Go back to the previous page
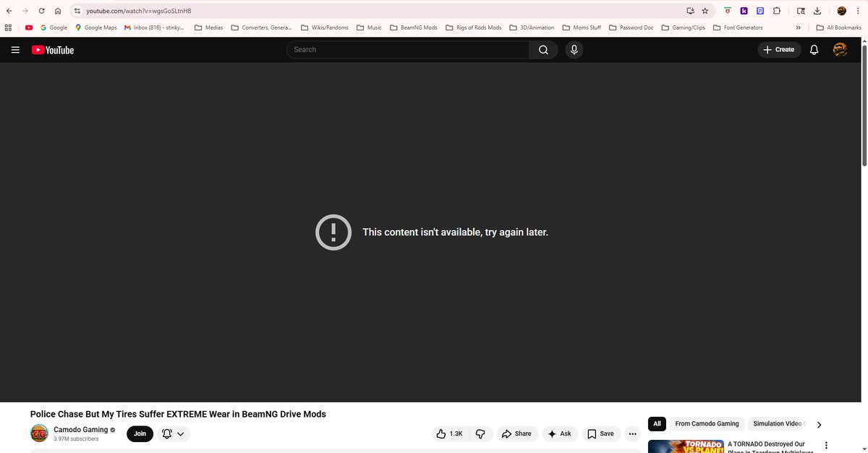The image size is (868, 453). pyautogui.click(x=8, y=11)
